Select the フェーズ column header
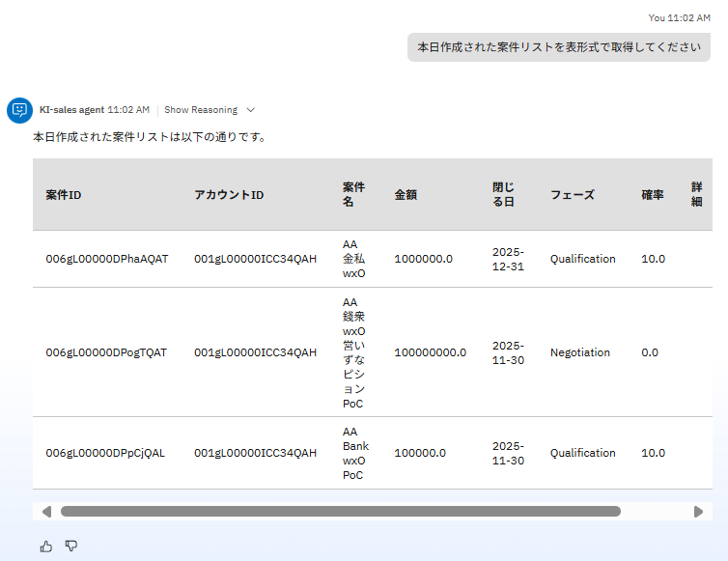Screen dimensions: 728x561 573,195
